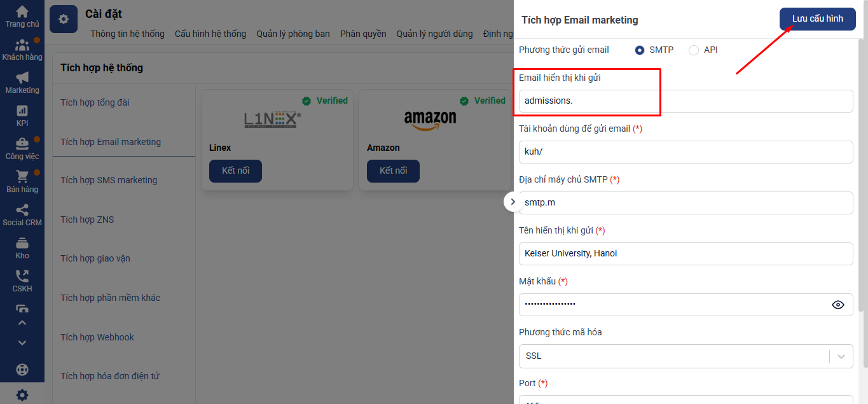The width and height of the screenshot is (868, 404).
Task: Go to Marketing megaphone icon
Action: coord(22,78)
